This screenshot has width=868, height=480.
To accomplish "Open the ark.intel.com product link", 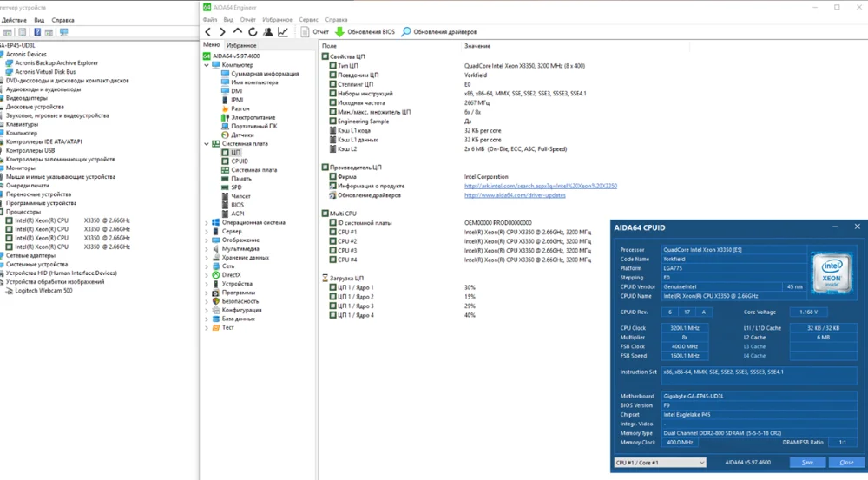I will [x=540, y=186].
